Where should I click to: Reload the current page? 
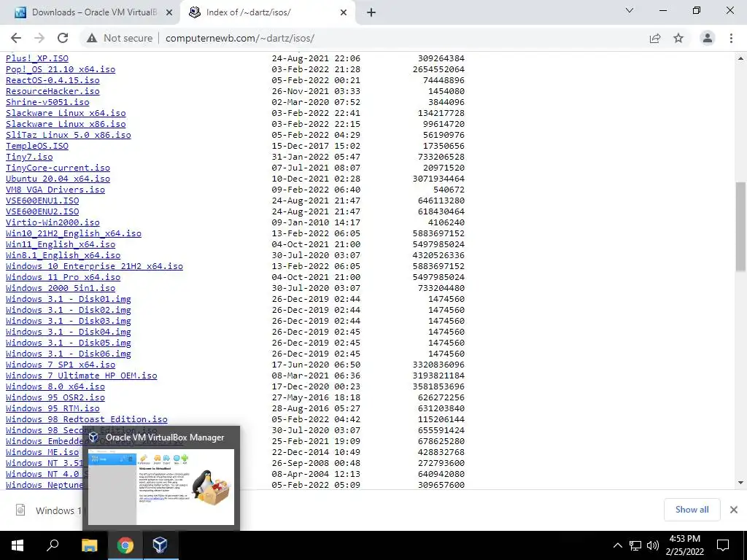pyautogui.click(x=63, y=38)
